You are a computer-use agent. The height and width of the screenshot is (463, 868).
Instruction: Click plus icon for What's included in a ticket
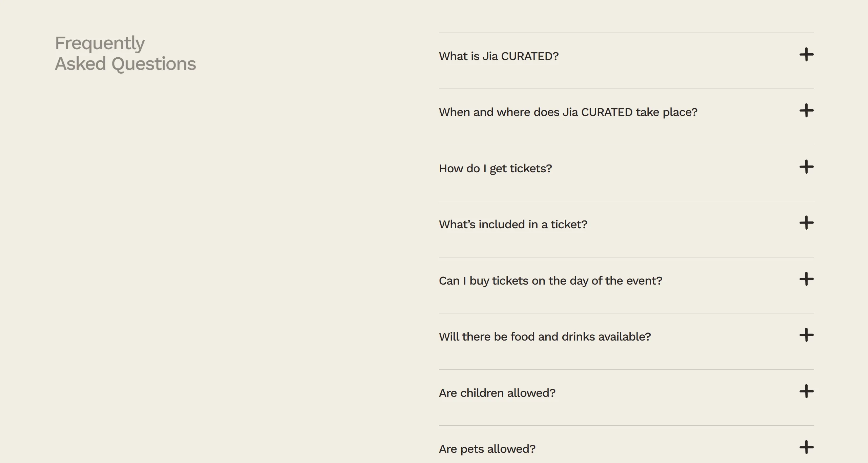point(806,223)
